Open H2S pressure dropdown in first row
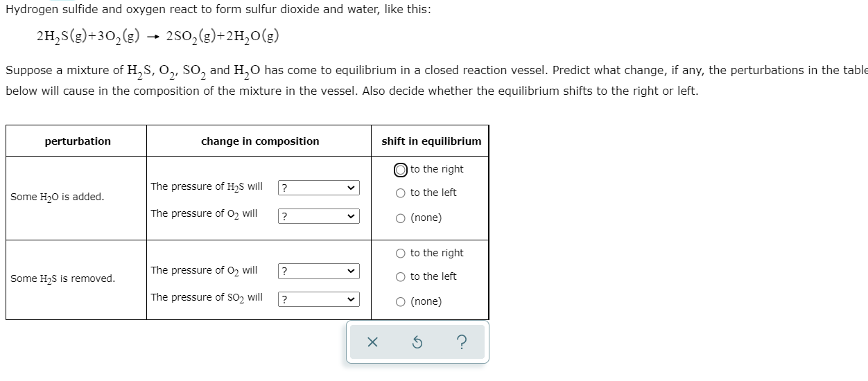Viewport: 868px width, 381px height. click(x=319, y=188)
